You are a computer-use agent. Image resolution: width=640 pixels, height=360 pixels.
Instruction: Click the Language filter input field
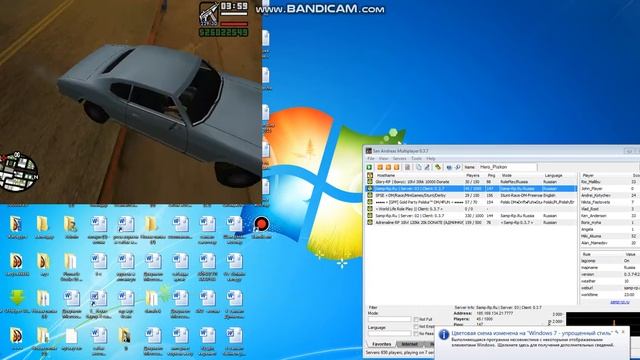(389, 333)
